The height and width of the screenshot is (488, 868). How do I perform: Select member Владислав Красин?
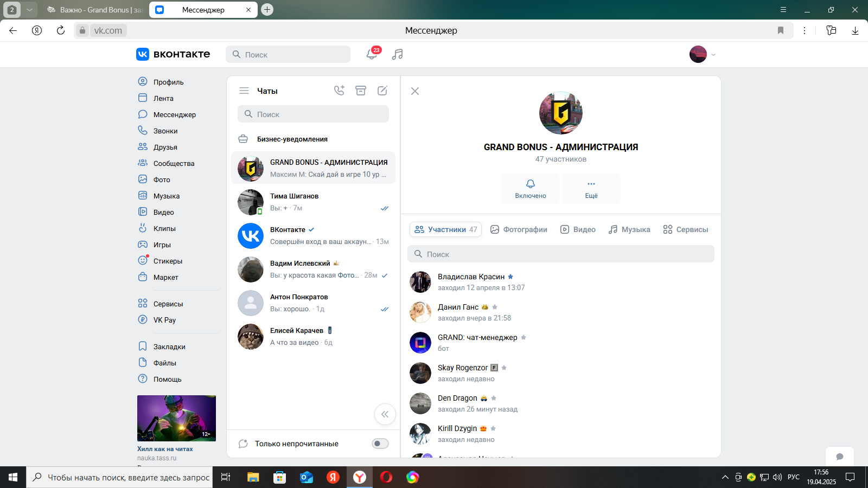click(561, 282)
